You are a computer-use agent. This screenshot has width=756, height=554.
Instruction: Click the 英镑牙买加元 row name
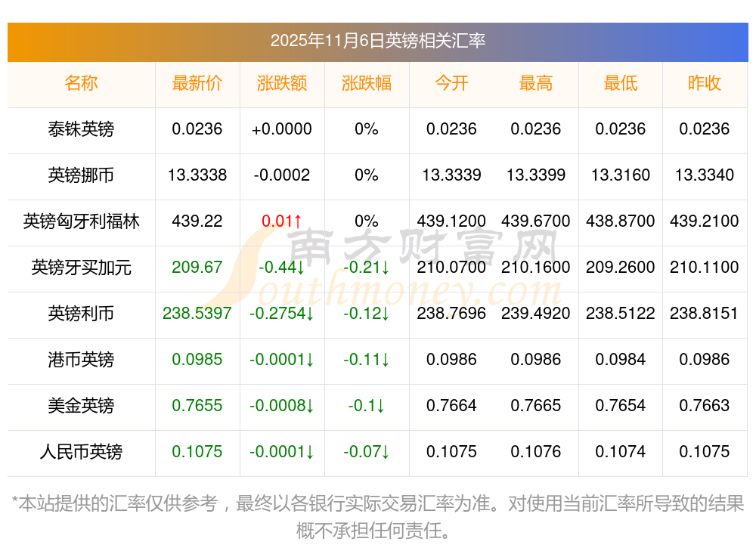pyautogui.click(x=81, y=267)
